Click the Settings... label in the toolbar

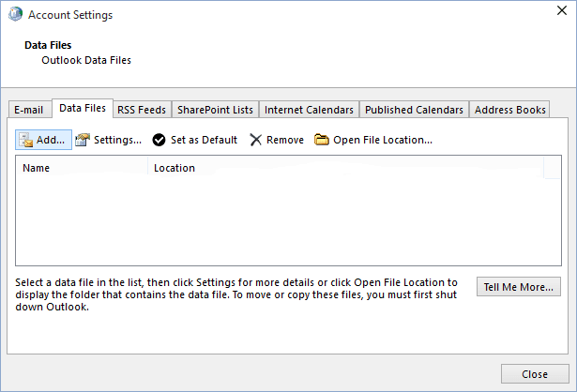[117, 140]
